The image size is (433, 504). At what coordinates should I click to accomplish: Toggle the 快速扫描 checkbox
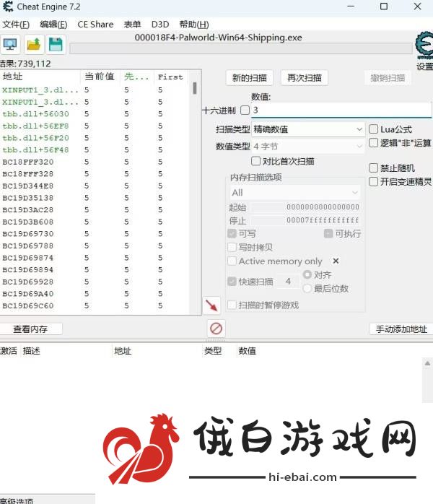click(x=232, y=282)
